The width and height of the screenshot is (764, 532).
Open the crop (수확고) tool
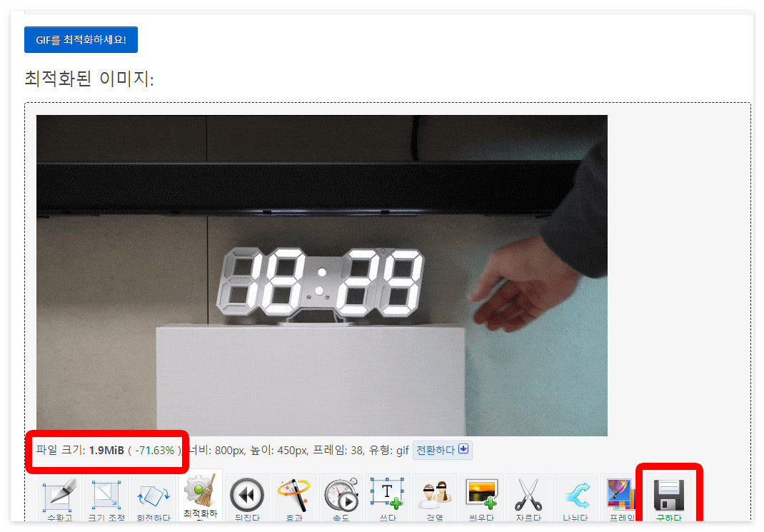(x=60, y=498)
